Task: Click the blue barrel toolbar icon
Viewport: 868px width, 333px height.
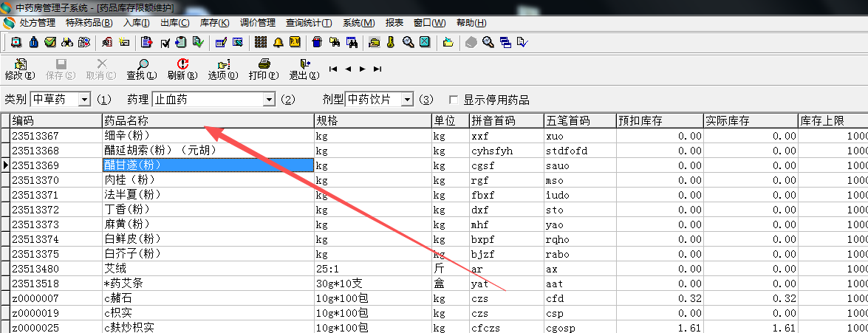Action: [317, 42]
